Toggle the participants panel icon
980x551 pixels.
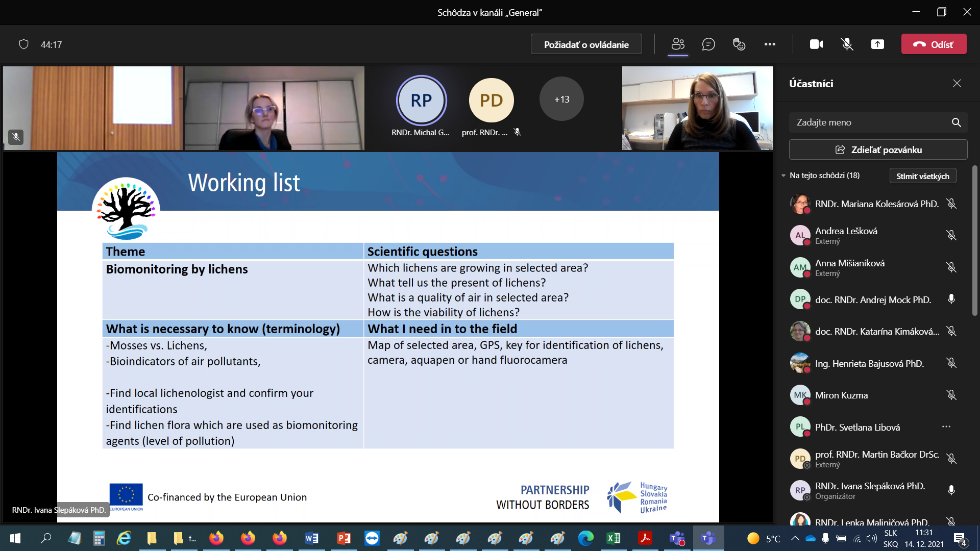coord(678,44)
